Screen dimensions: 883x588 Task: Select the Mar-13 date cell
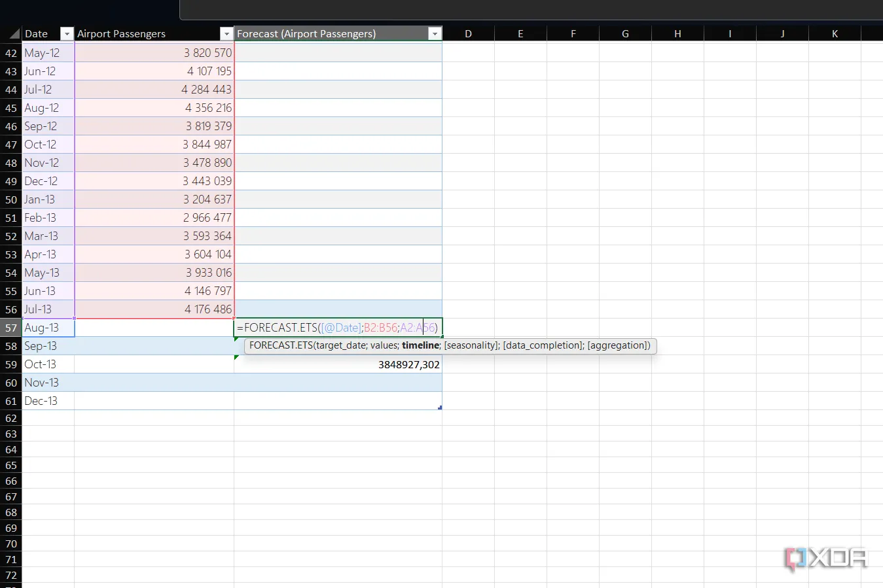48,236
